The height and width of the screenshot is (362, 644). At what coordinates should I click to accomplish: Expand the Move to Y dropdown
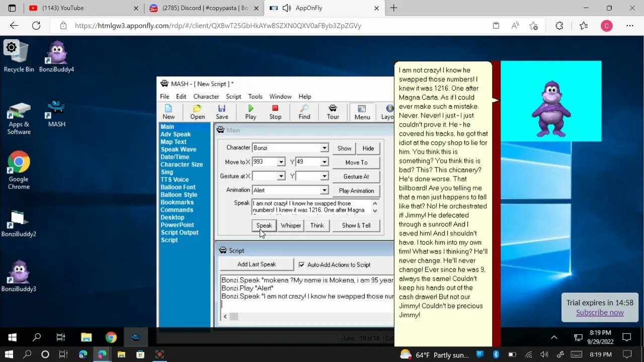coord(325,162)
